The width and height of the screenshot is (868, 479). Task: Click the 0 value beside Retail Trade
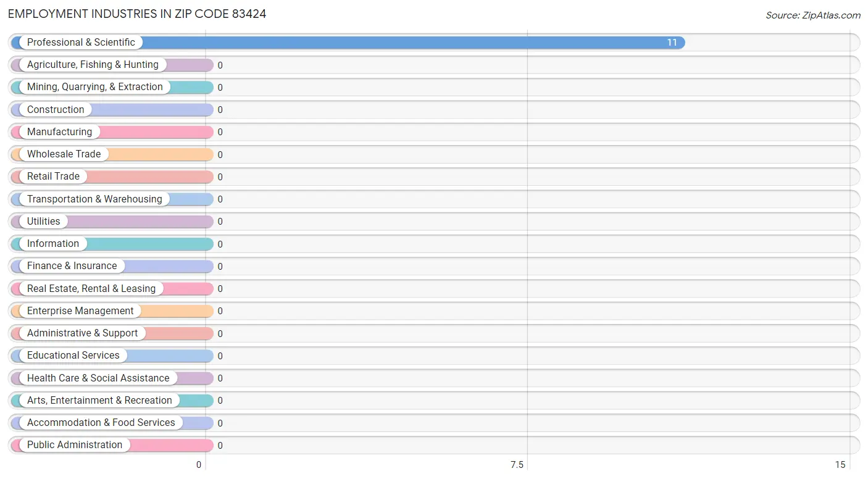click(220, 177)
